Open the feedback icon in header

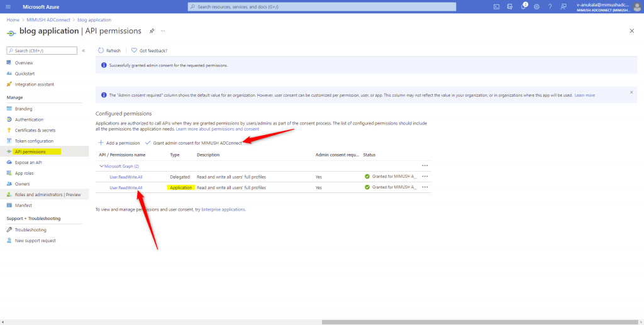(563, 6)
